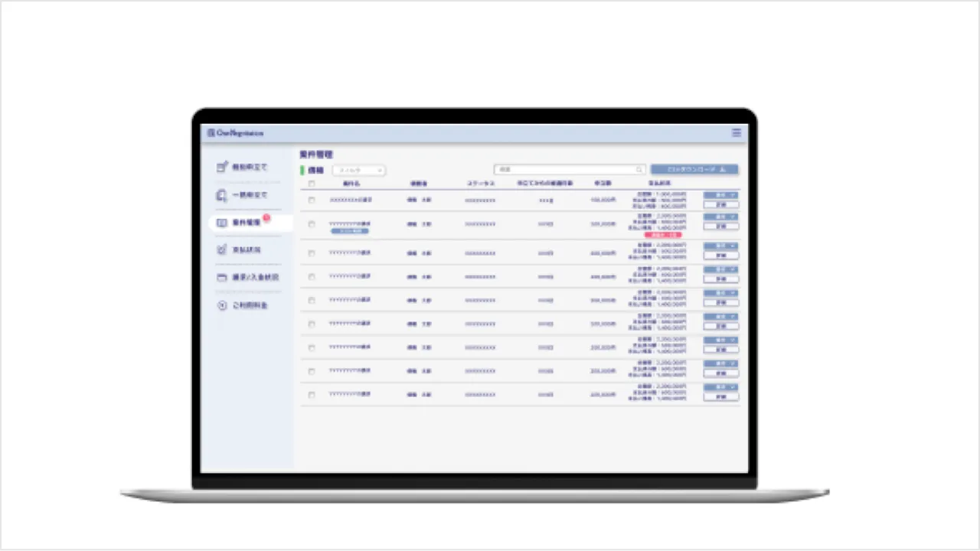Toggle the select-all checkbox in the table header
The width and height of the screenshot is (980, 551).
(312, 184)
